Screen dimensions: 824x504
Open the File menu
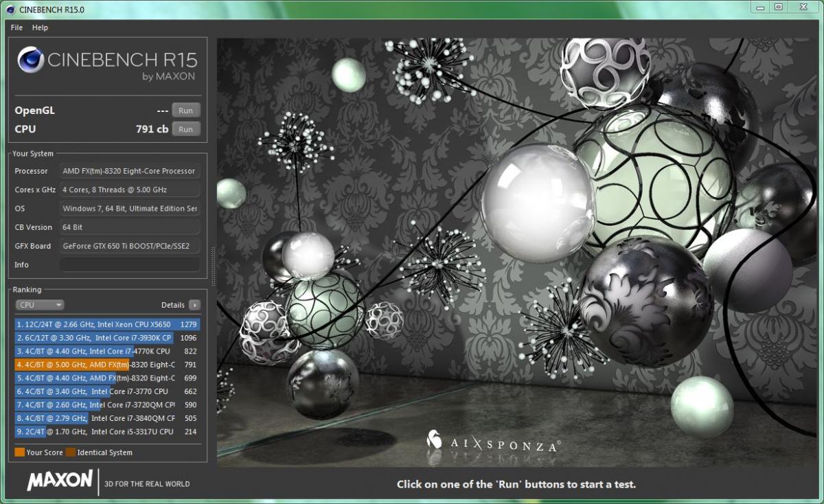click(x=16, y=27)
